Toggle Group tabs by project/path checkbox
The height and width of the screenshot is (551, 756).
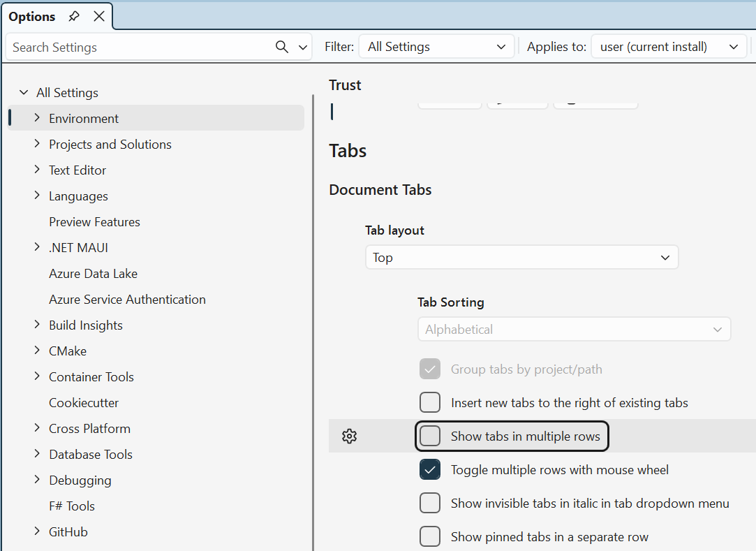pos(429,369)
